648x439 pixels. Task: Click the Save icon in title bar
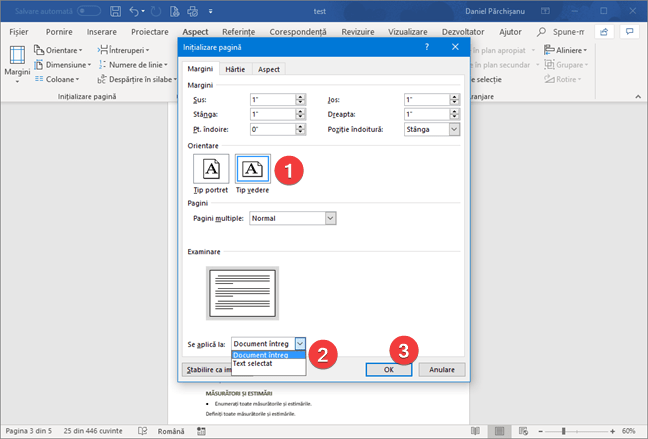click(115, 11)
